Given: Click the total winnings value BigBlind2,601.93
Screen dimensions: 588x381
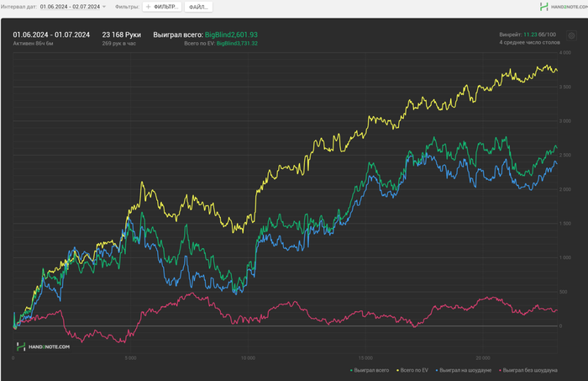Looking at the screenshot, I should coord(231,34).
